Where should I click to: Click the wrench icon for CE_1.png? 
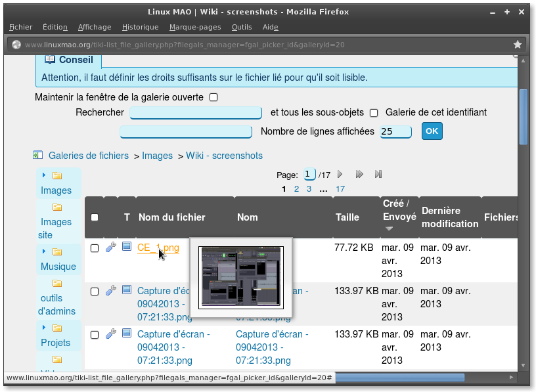point(111,247)
